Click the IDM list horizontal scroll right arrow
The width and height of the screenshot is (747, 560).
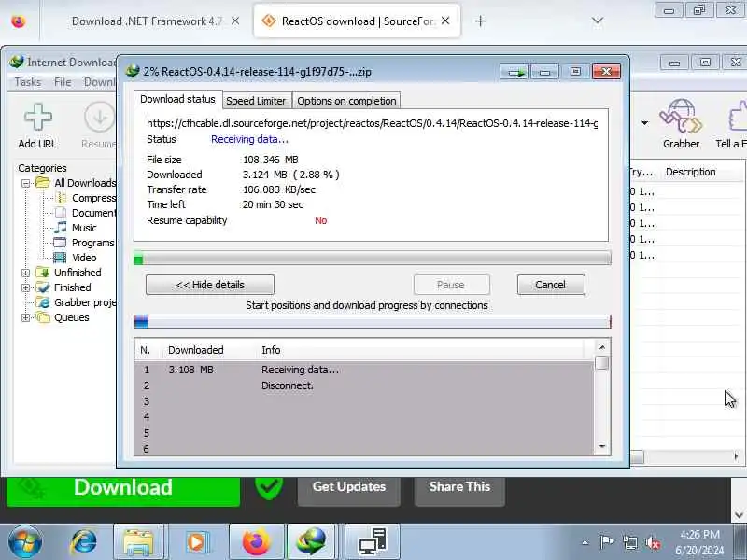click(736, 457)
